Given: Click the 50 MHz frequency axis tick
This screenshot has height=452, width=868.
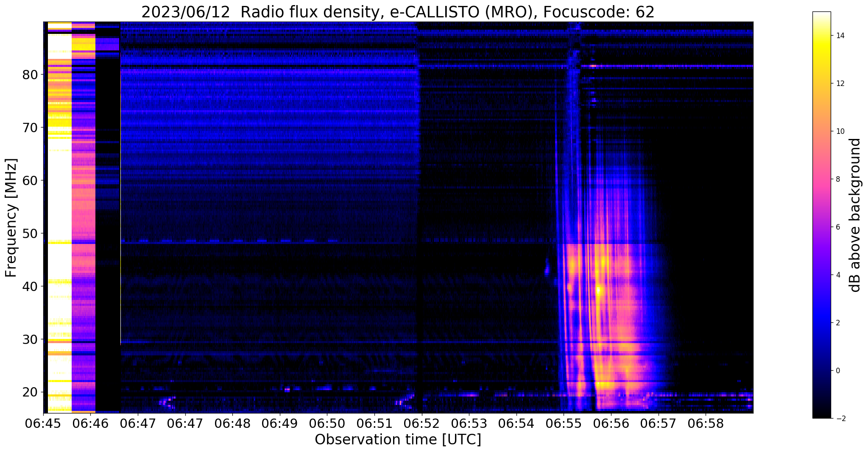Looking at the screenshot, I should pyautogui.click(x=30, y=233).
